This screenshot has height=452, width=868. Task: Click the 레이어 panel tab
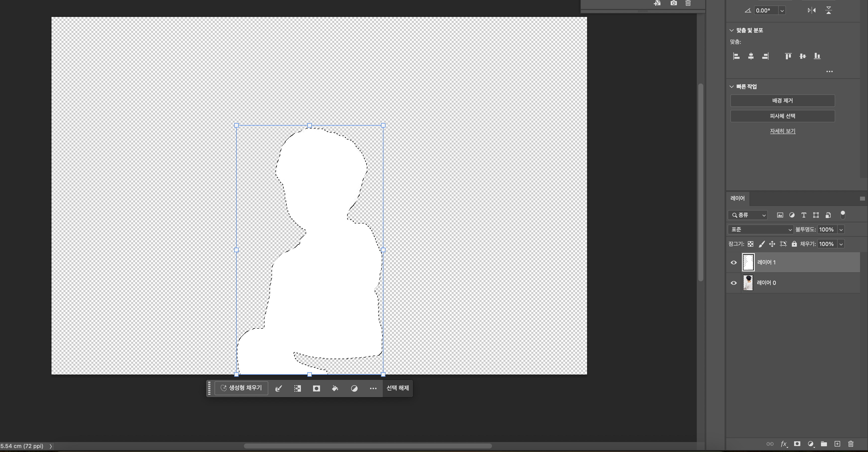(x=737, y=198)
